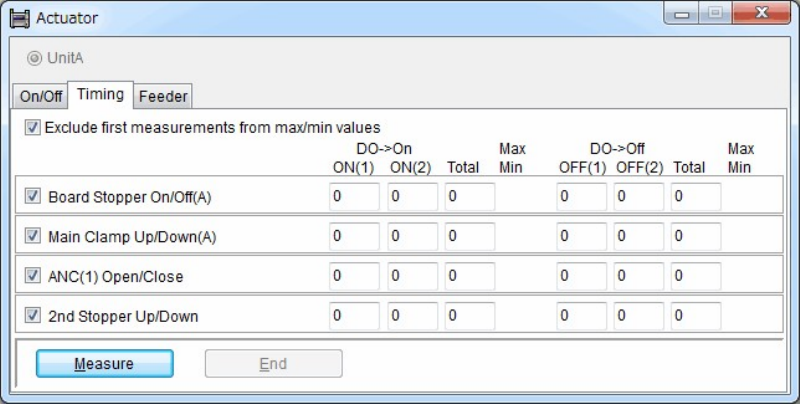Image resolution: width=800 pixels, height=404 pixels.
Task: Click the End button
Action: click(273, 364)
